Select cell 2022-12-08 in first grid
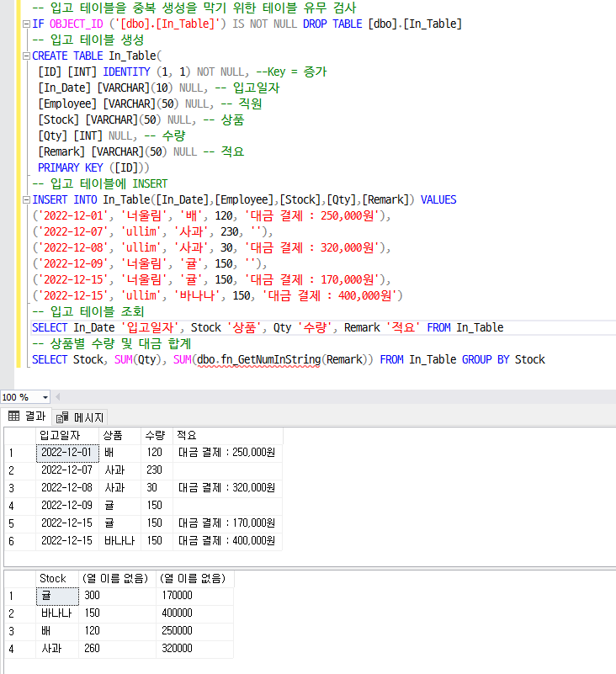 click(x=67, y=488)
